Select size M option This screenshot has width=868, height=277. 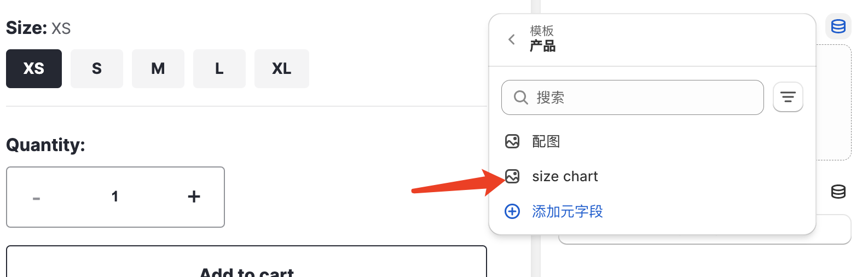click(x=158, y=68)
